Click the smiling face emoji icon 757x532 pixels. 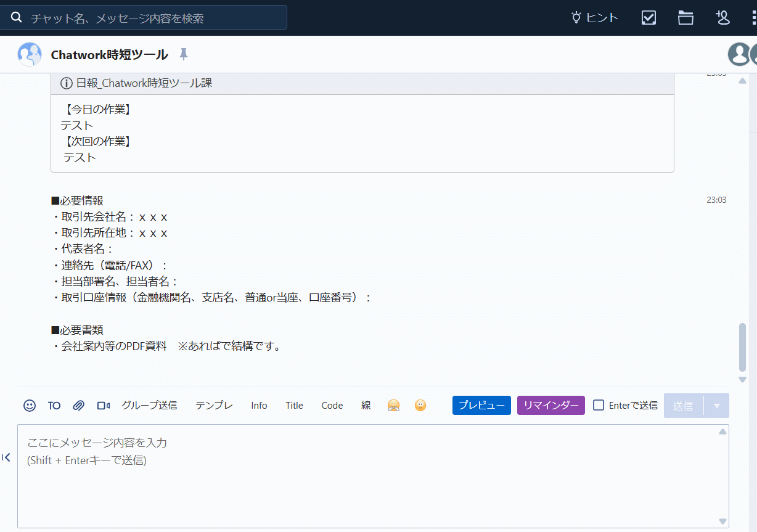pos(420,406)
